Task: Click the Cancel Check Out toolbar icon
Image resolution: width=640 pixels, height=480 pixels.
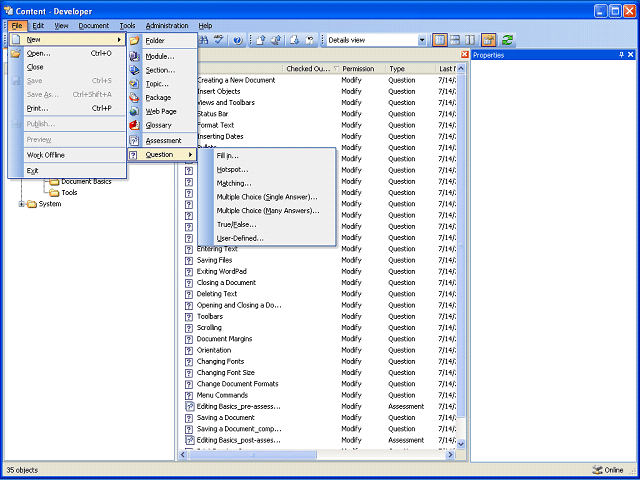Action: 310,40
